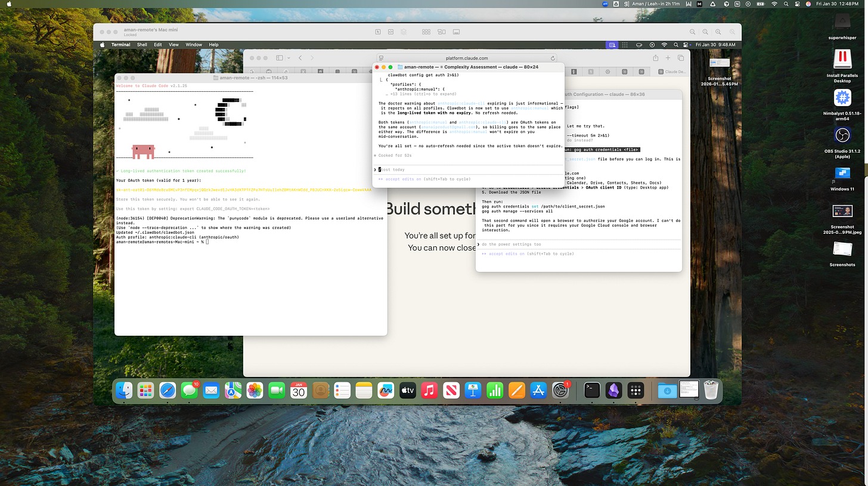Viewport: 868px width, 486px height.
Task: Click the zsh shell prompt line
Action: tap(162, 242)
